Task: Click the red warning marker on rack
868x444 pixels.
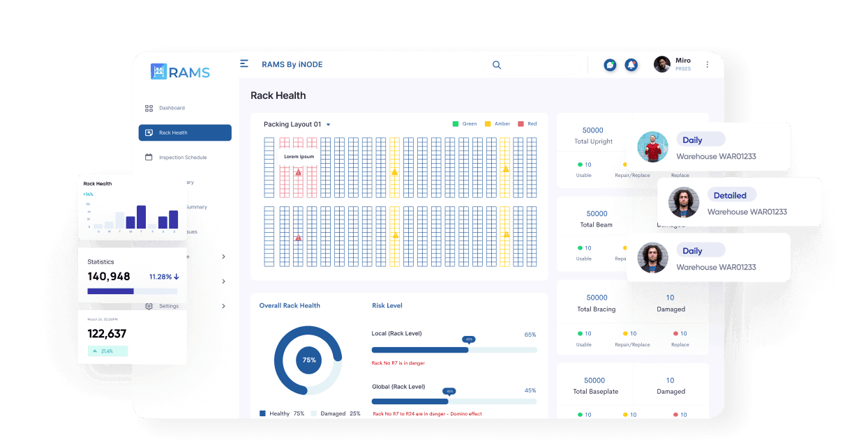Action: 298,172
